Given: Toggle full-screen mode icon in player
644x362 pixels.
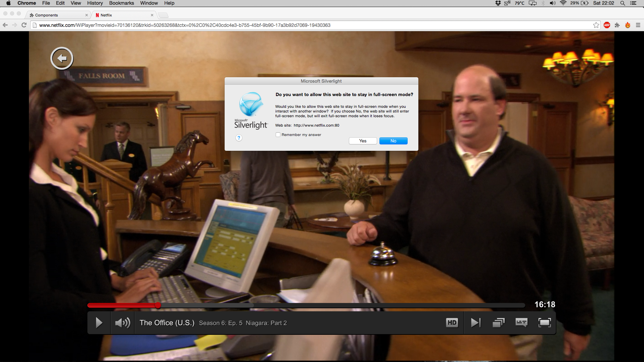Looking at the screenshot, I should pos(544,323).
